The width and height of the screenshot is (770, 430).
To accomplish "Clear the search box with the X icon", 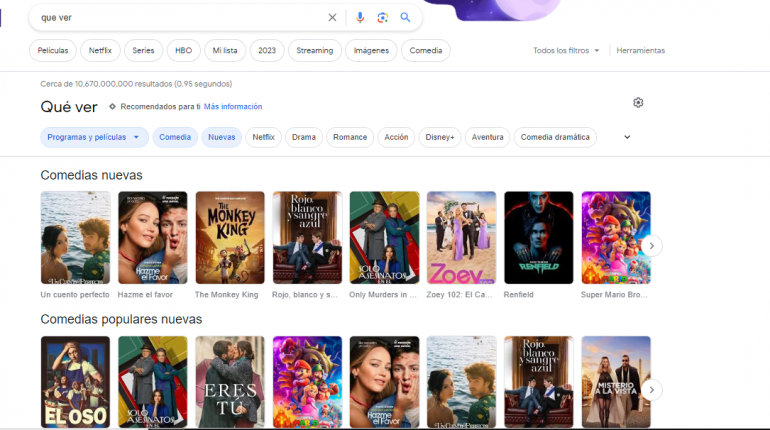I will (333, 17).
